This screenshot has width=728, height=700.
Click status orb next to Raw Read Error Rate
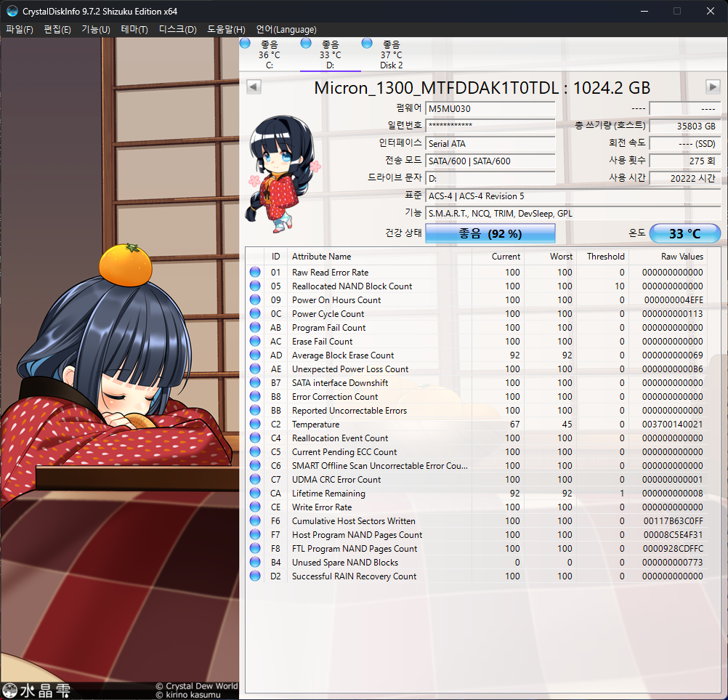click(255, 273)
